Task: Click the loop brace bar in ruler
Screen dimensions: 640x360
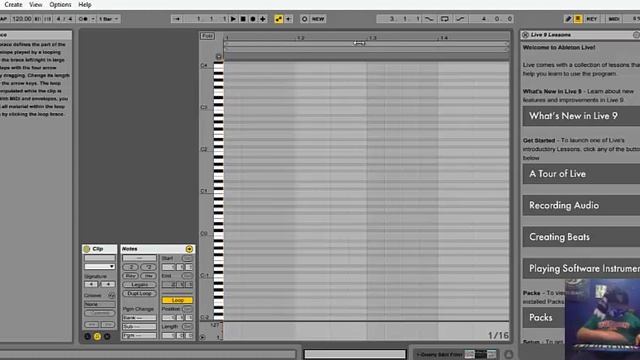Action: click(x=366, y=44)
